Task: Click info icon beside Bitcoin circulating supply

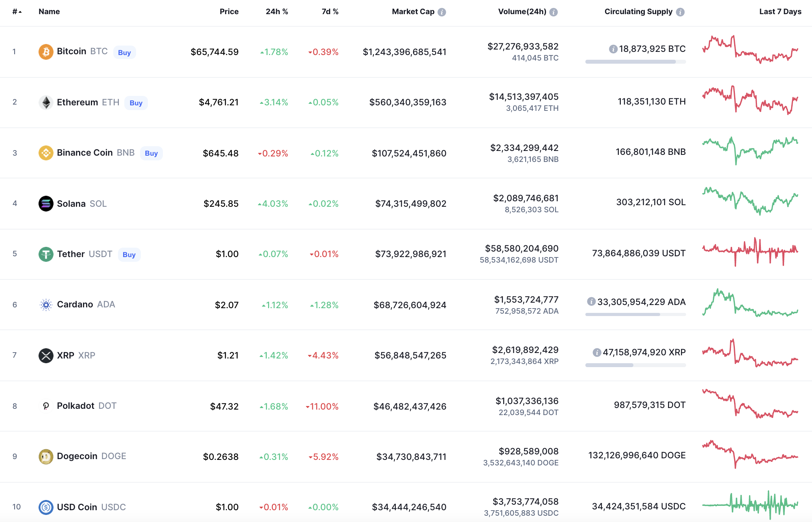Action: (613, 49)
